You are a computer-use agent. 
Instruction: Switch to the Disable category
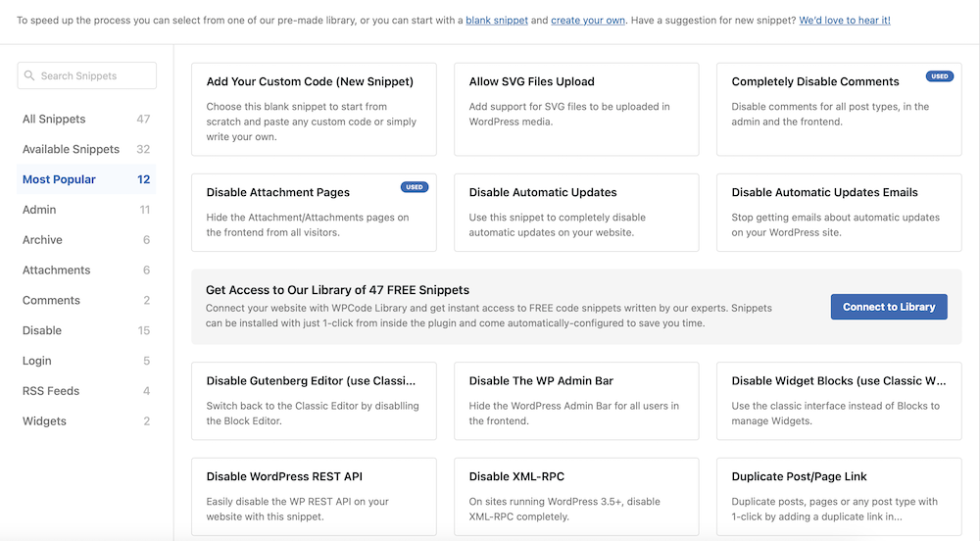(86, 330)
